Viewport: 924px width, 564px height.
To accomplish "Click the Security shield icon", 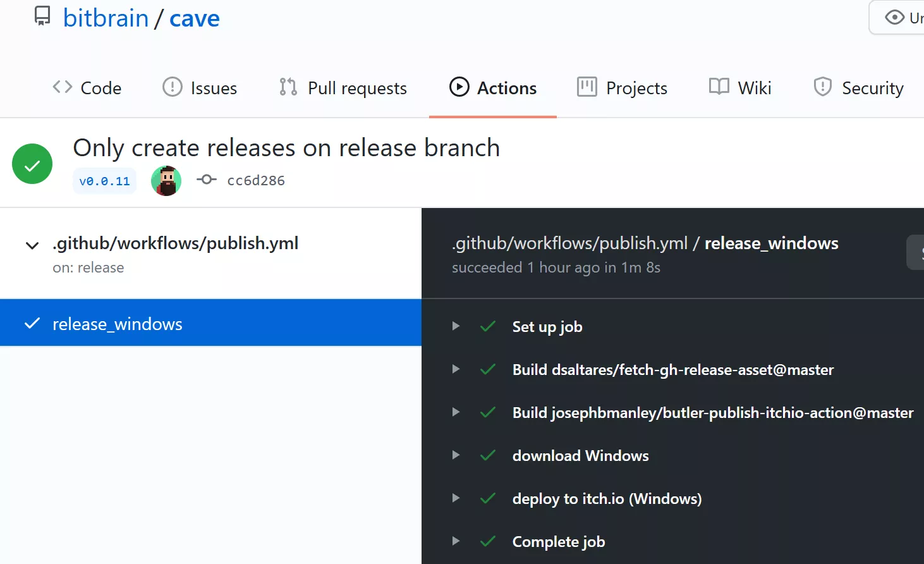I will click(823, 87).
